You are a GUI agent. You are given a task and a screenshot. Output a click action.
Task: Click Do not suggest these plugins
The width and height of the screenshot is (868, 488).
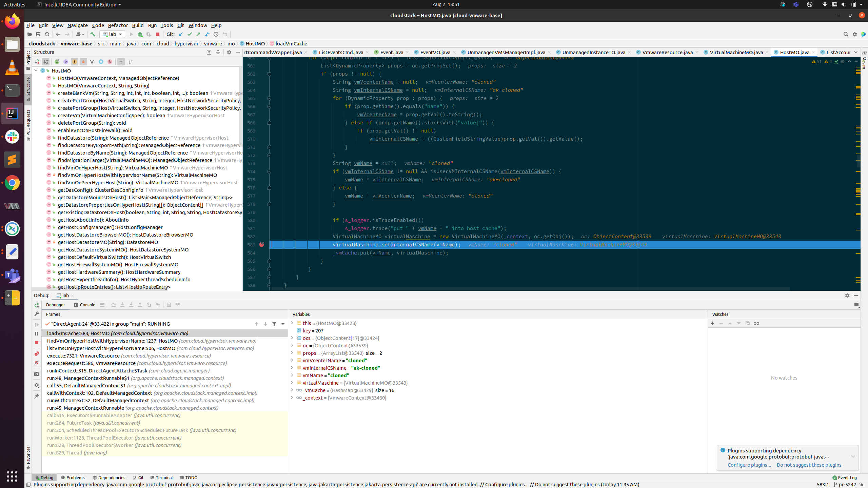[809, 465]
